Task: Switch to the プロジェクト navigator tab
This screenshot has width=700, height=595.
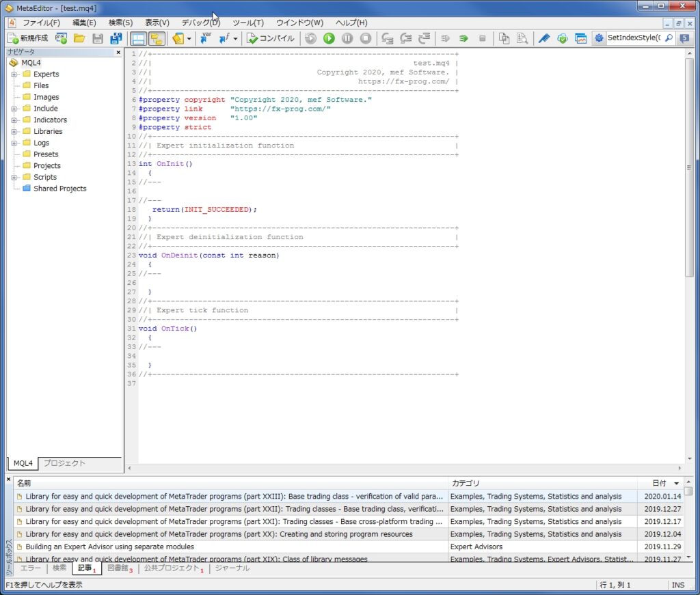Action: point(64,463)
